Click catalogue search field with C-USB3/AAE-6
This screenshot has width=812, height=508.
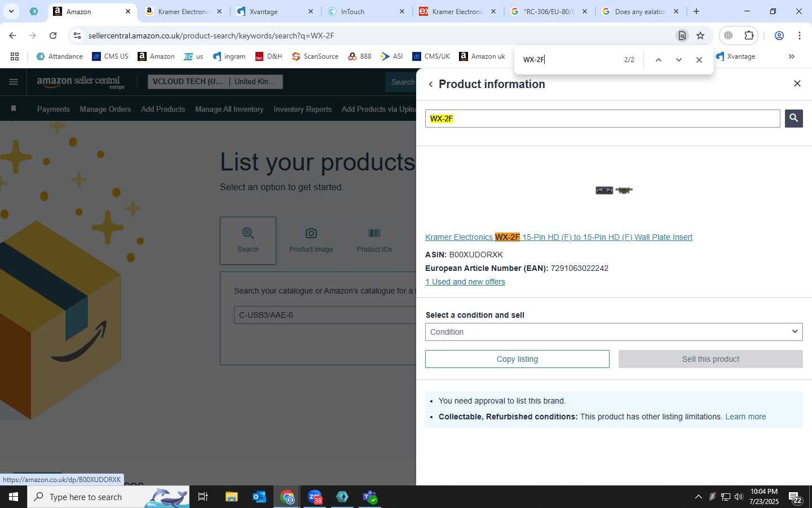click(325, 315)
